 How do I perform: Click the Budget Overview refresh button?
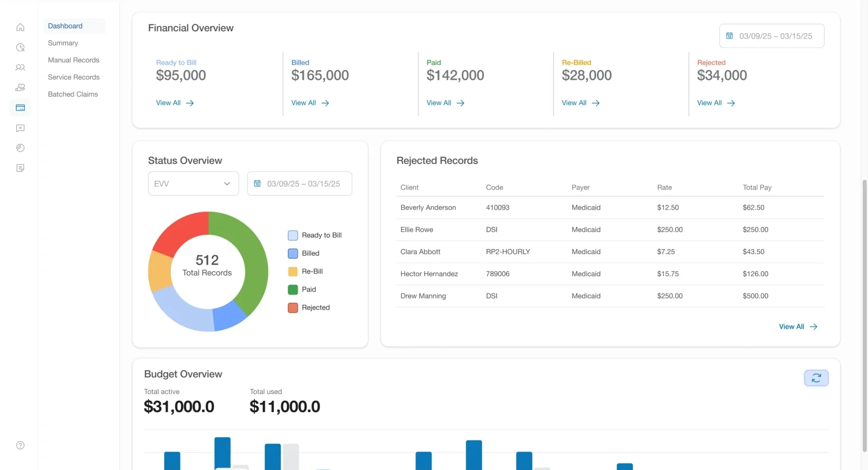pyautogui.click(x=816, y=378)
